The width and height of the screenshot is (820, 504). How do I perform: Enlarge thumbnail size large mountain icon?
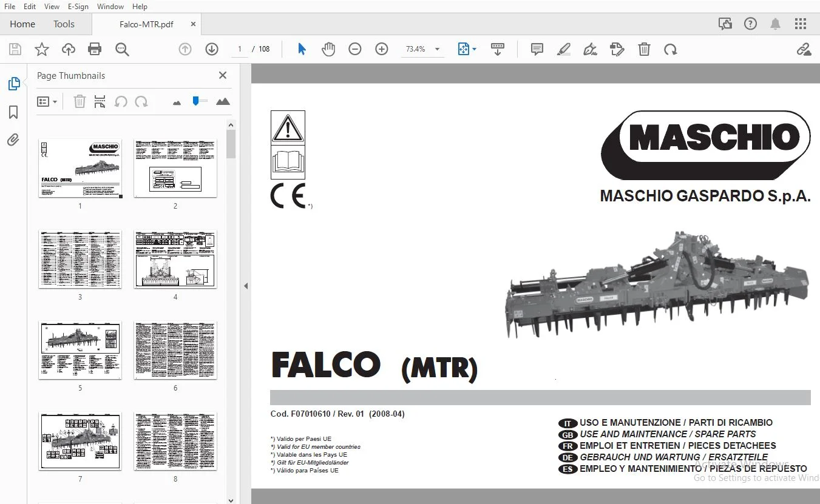[x=223, y=101]
